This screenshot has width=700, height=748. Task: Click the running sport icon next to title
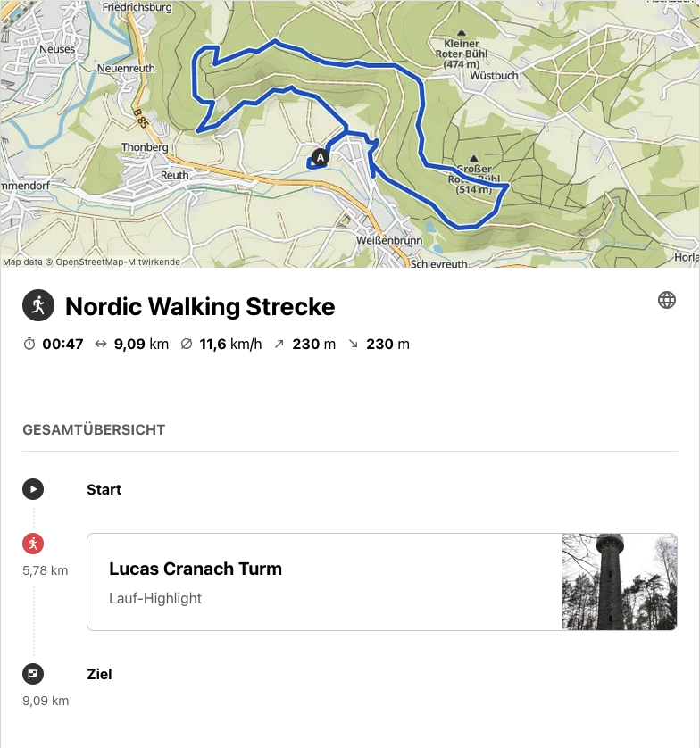point(38,305)
